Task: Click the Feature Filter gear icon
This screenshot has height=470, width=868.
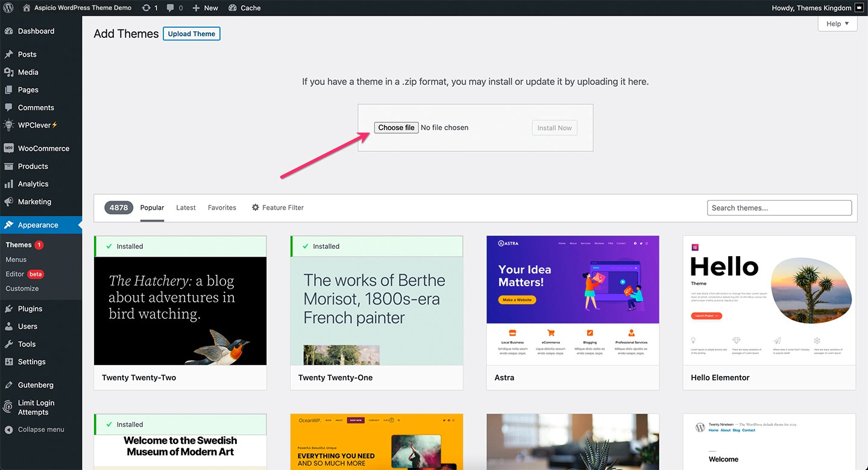Action: coord(255,207)
